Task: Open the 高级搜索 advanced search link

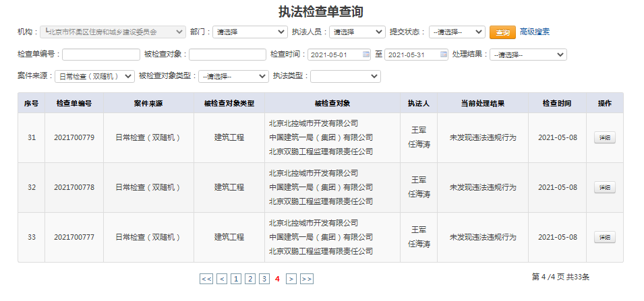Action: click(x=535, y=32)
